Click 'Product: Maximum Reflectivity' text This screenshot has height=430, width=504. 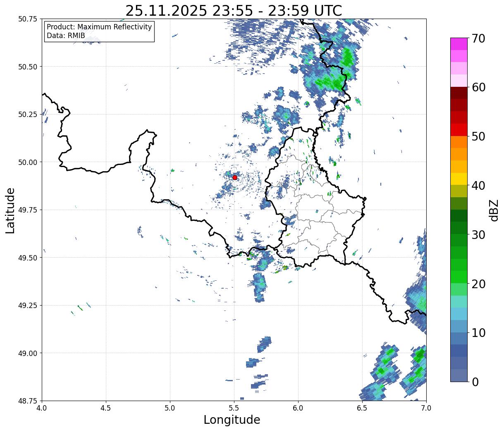click(99, 27)
